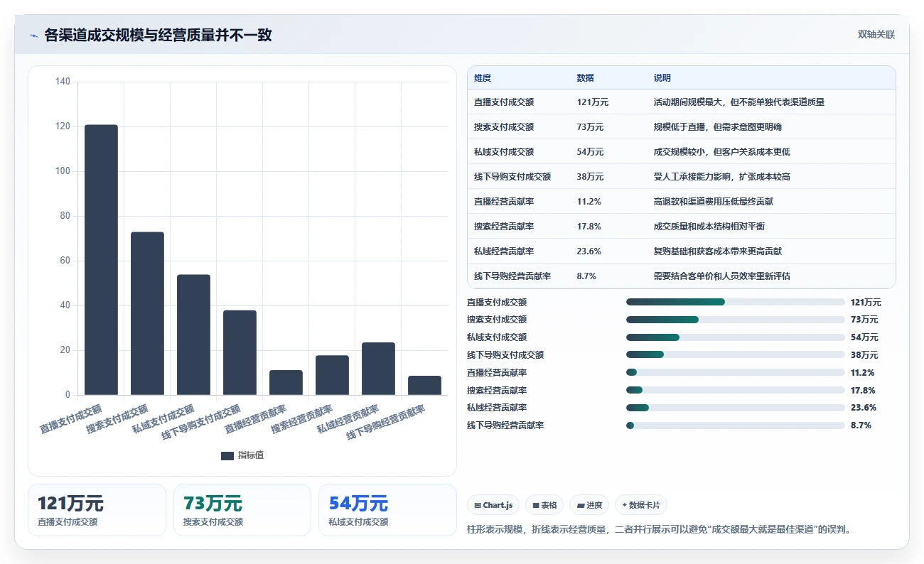Select table cell 私域支付成交额
924x564 pixels.
pyautogui.click(x=504, y=152)
